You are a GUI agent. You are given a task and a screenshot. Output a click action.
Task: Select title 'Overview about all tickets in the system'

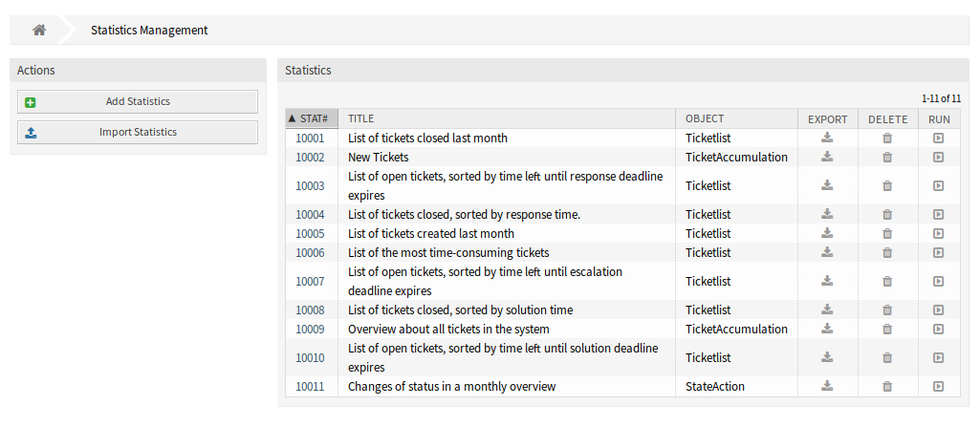pos(448,329)
